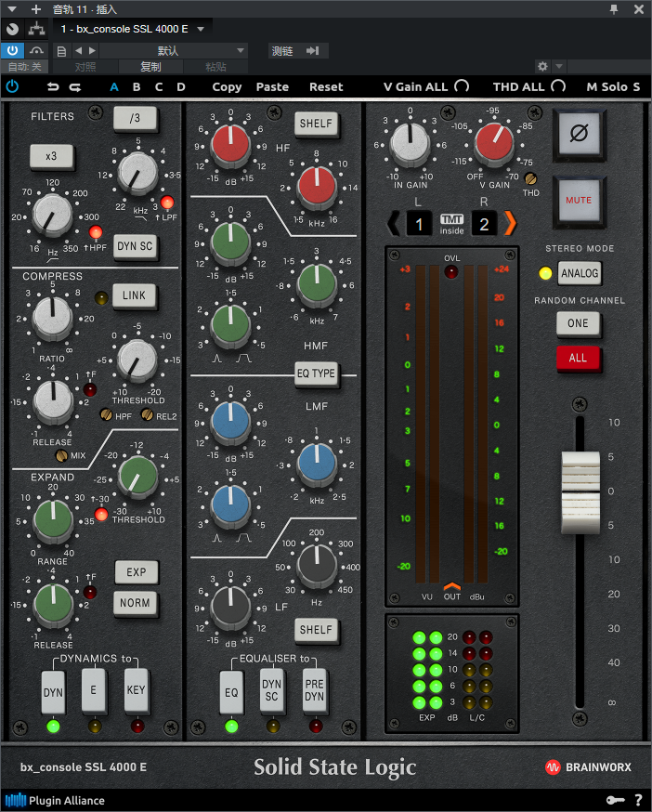Click the 复制 copy tab

(150, 67)
